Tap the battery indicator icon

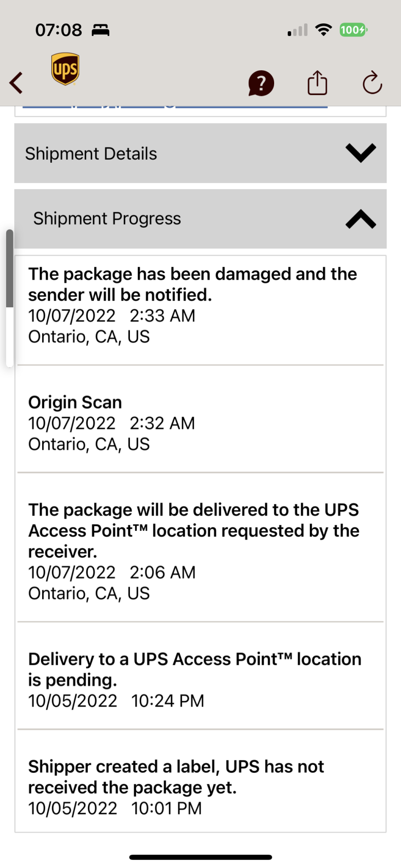click(353, 30)
